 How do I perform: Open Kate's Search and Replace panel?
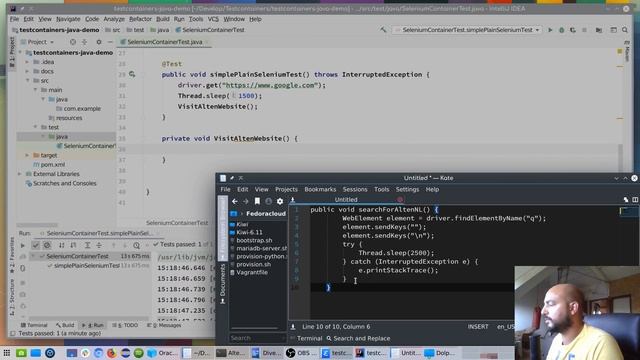358,338
